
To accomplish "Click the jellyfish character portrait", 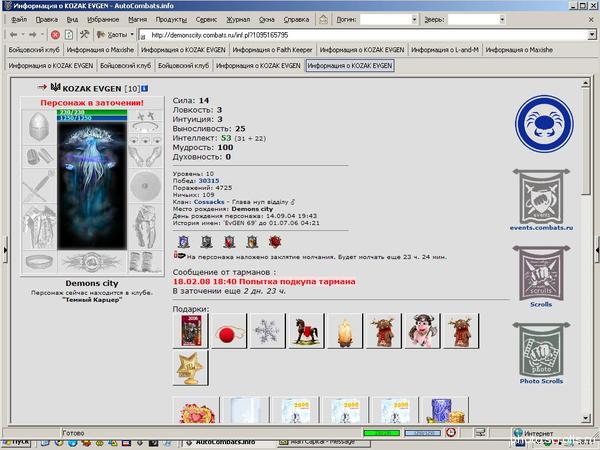I will pyautogui.click(x=92, y=186).
